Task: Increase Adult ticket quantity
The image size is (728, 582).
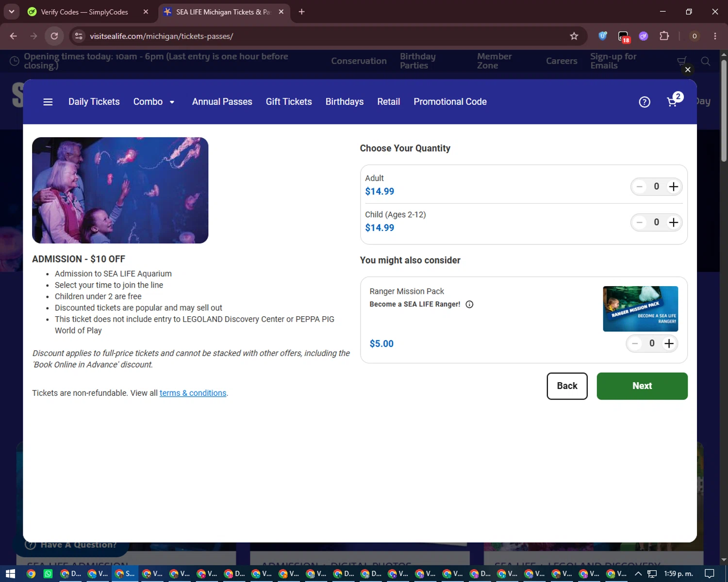Action: point(673,187)
